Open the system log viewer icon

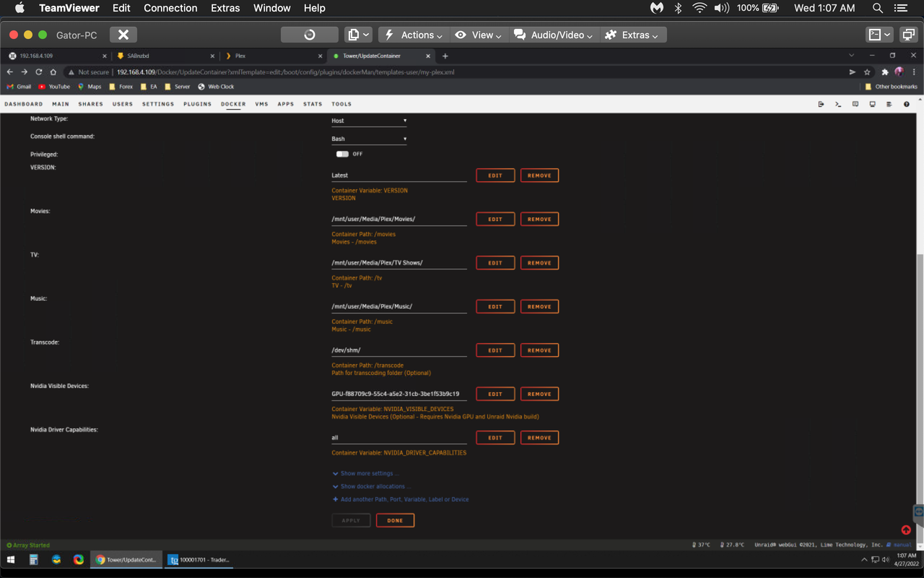[890, 103]
